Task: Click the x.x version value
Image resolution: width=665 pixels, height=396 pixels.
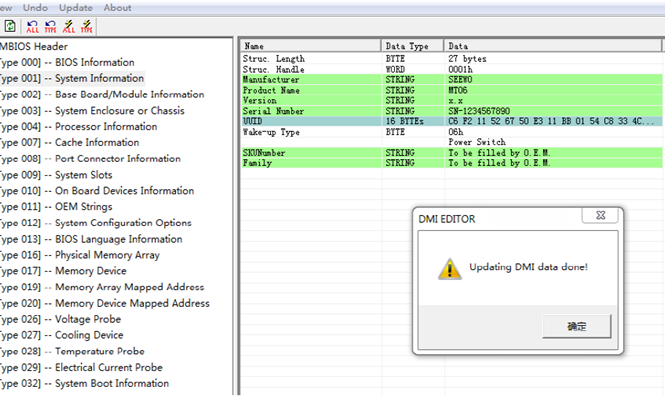Action: pos(455,100)
